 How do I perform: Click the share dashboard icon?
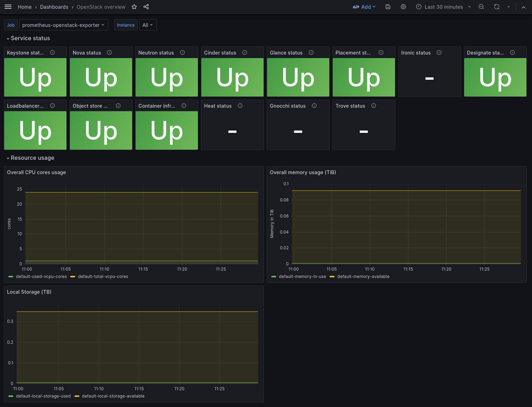pos(146,7)
